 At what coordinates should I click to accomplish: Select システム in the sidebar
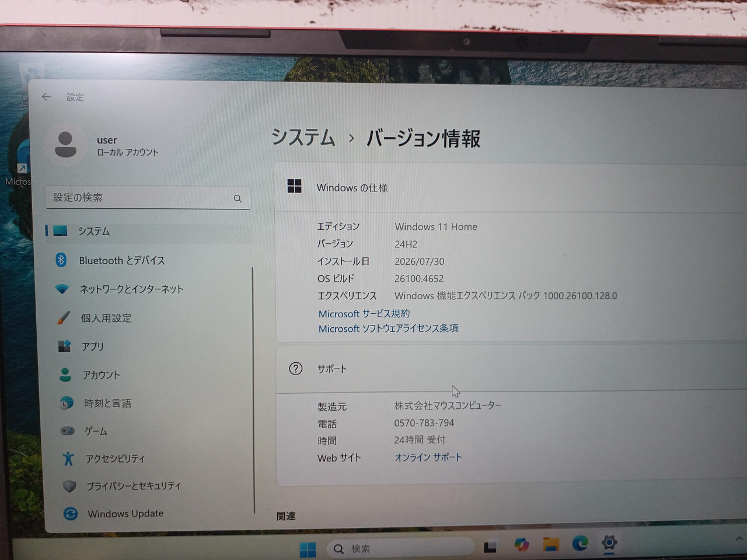[148, 231]
